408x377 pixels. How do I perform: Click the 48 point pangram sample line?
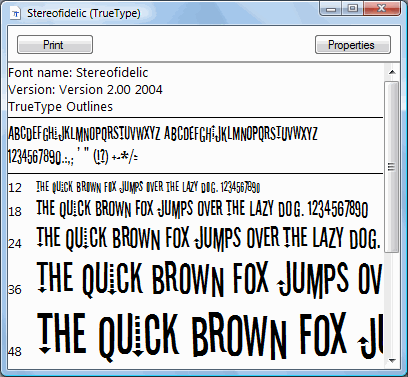209,337
